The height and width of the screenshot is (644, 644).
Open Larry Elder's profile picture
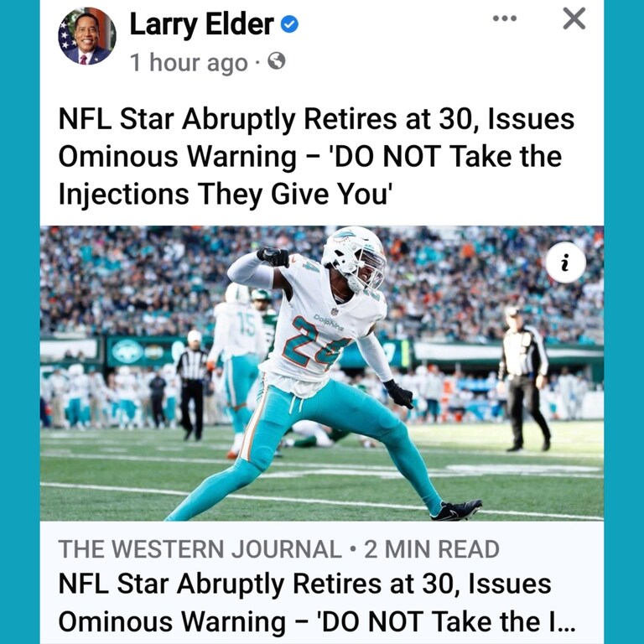pos(86,36)
